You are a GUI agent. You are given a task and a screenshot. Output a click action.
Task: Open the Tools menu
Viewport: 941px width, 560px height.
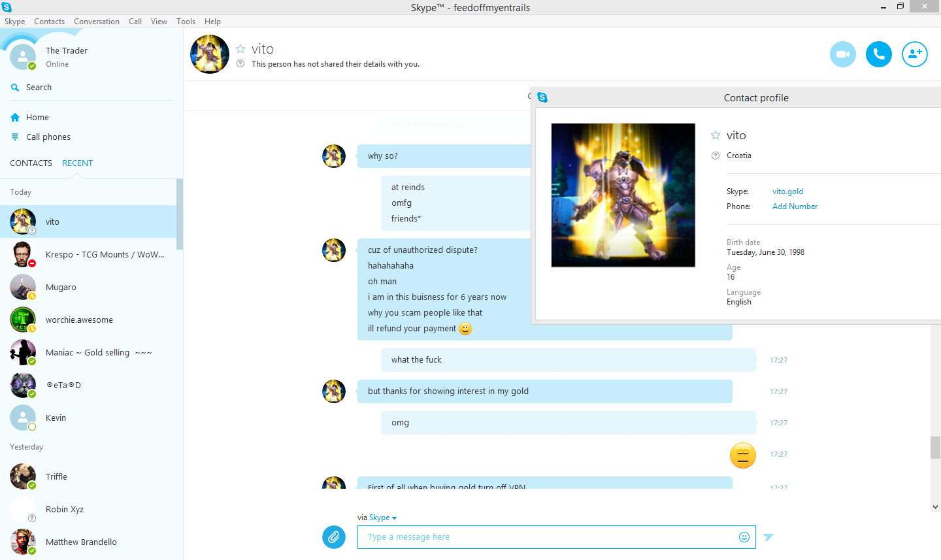tap(186, 22)
